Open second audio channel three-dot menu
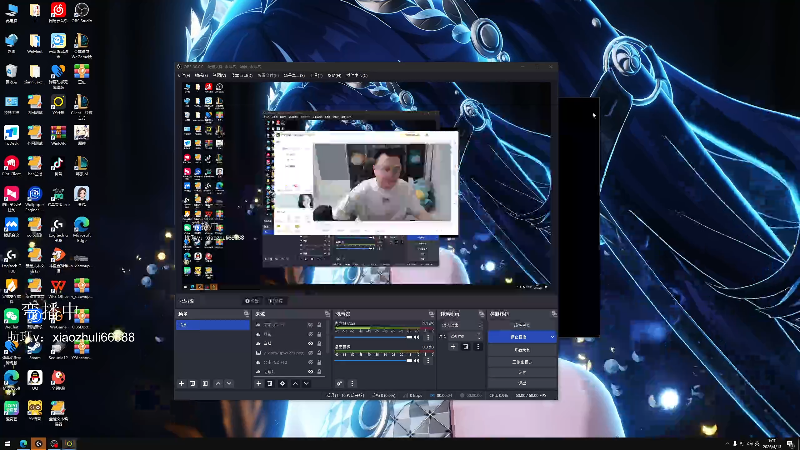800x450 pixels. click(428, 361)
